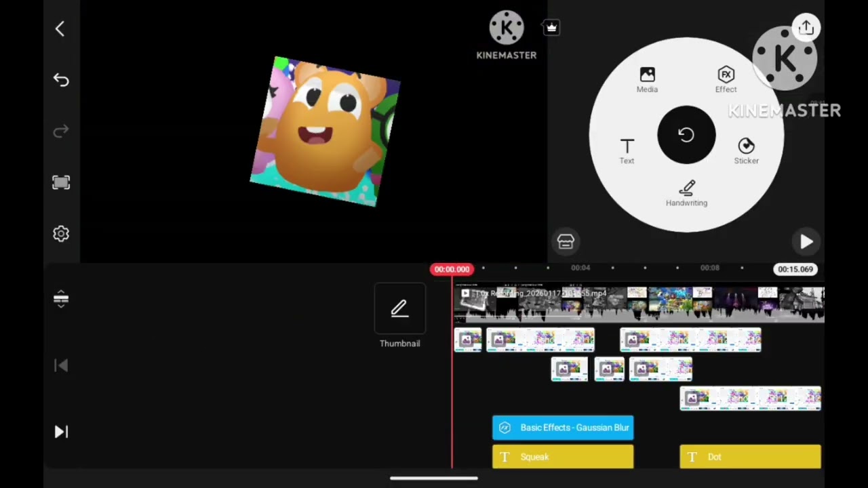Screen dimensions: 868x488
Task: Tap the center button of the wheel
Action: click(686, 135)
